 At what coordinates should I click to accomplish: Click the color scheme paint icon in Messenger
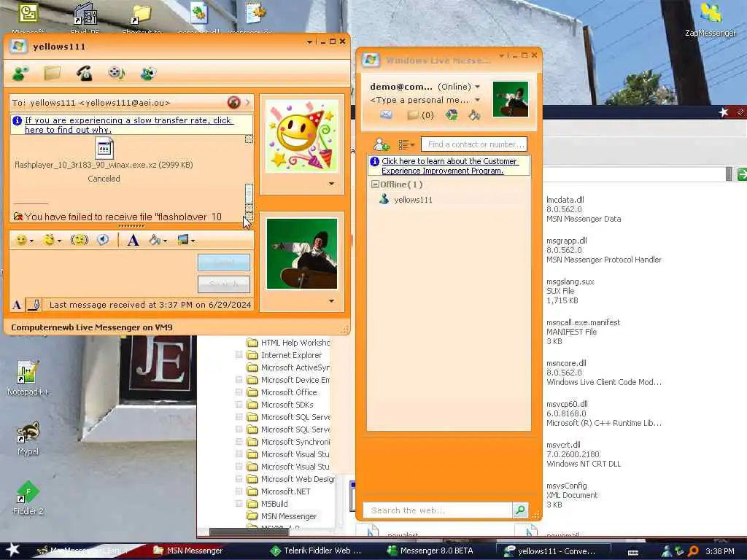click(474, 114)
